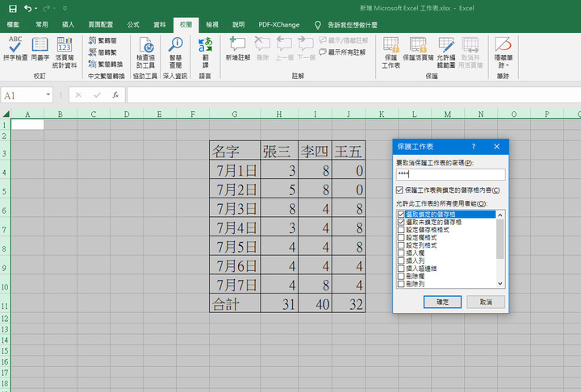Click 簡轉繁 conversion command
Viewport: 581px width, 392px height.
[102, 52]
